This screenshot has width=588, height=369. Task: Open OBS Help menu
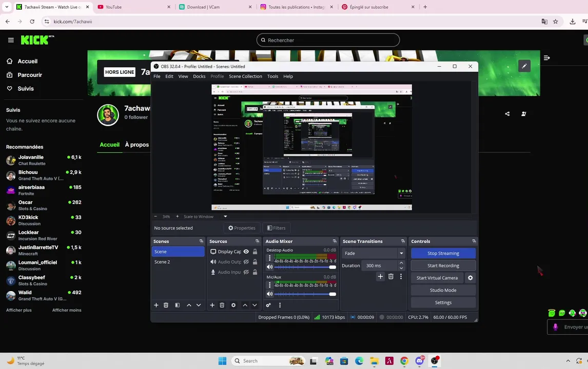288,76
